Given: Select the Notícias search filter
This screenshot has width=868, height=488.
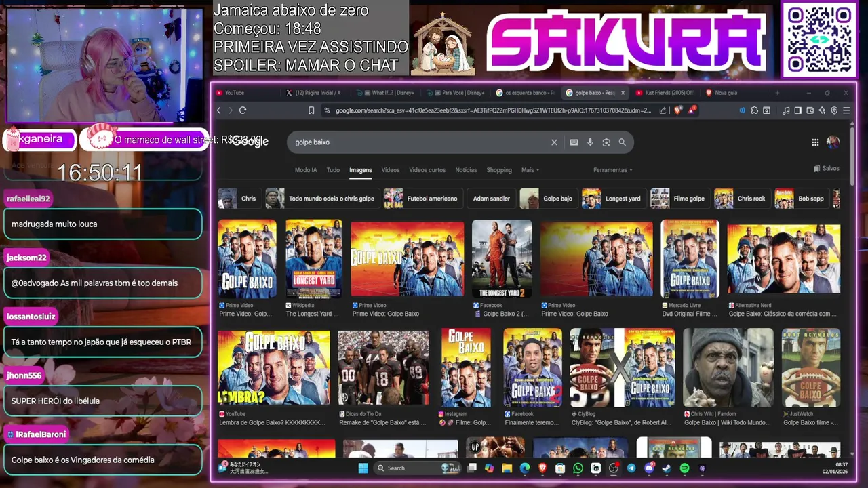Looking at the screenshot, I should click(466, 170).
